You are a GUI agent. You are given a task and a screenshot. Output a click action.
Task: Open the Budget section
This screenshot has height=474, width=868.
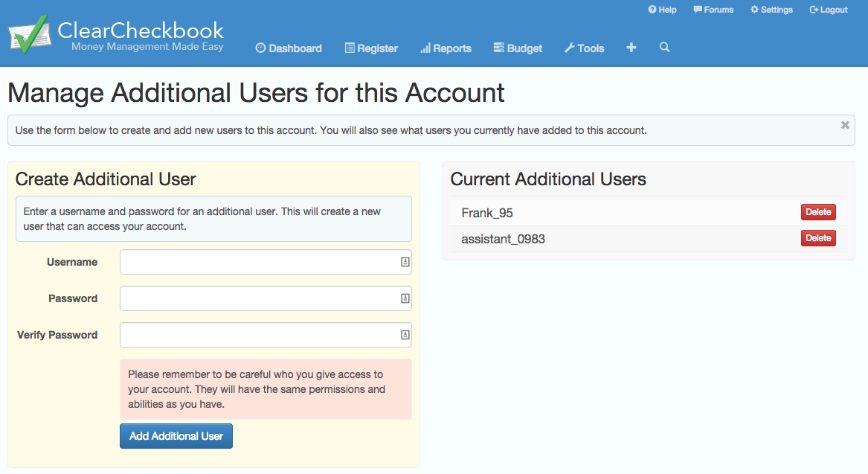click(518, 48)
